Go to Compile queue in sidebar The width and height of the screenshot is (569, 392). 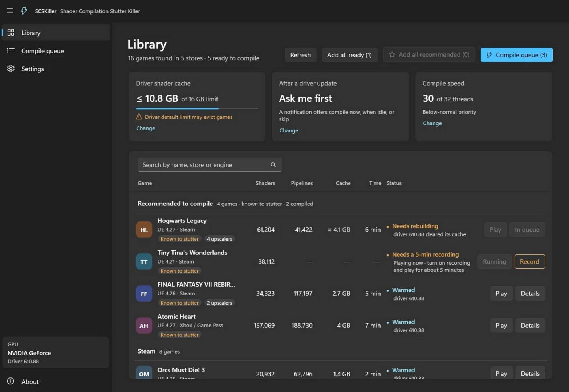click(56, 51)
